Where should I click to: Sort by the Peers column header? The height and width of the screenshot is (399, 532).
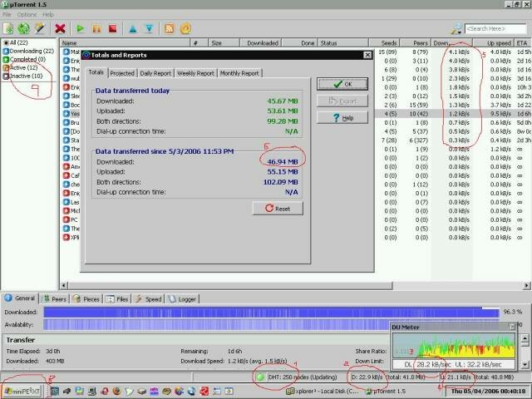point(416,43)
